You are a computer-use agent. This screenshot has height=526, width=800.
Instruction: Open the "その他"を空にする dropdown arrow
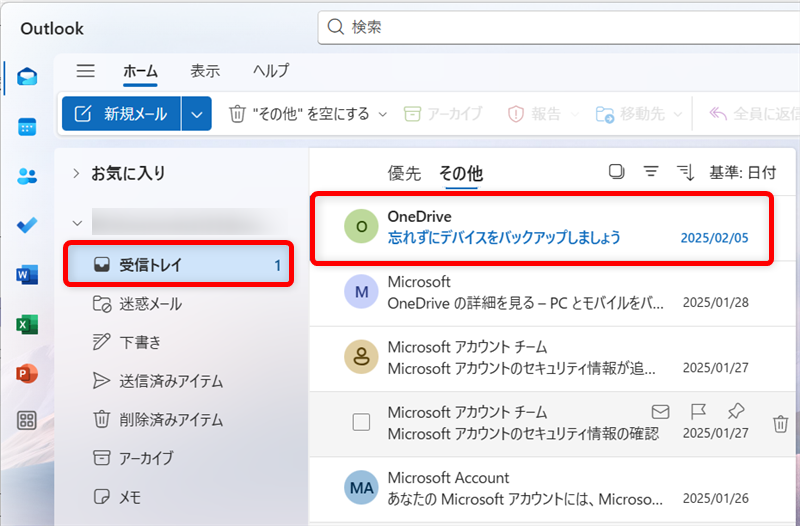[383, 114]
